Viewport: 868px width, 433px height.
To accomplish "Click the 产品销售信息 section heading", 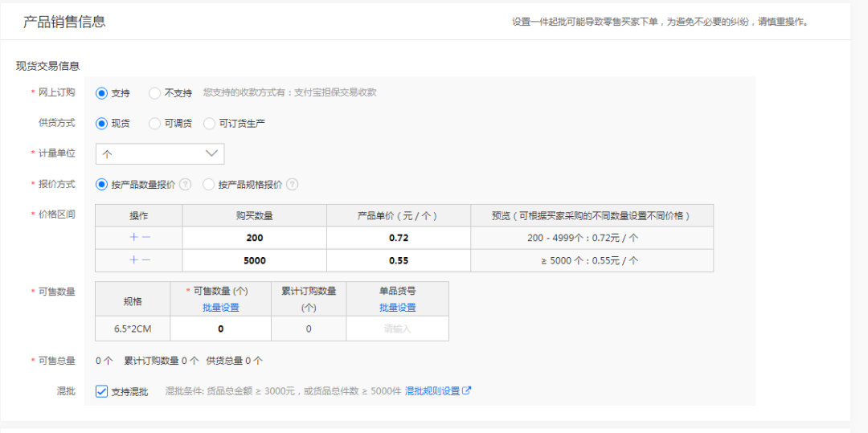I will tap(64, 22).
